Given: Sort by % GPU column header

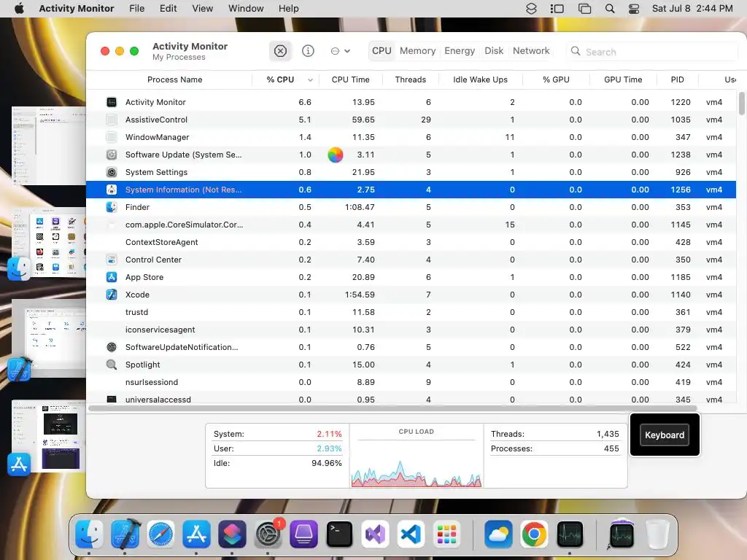Looking at the screenshot, I should click(x=556, y=79).
